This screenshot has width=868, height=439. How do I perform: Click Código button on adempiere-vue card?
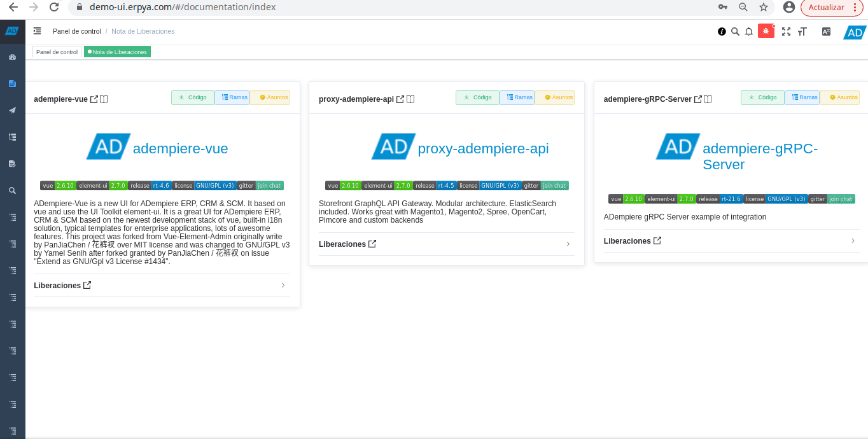193,97
